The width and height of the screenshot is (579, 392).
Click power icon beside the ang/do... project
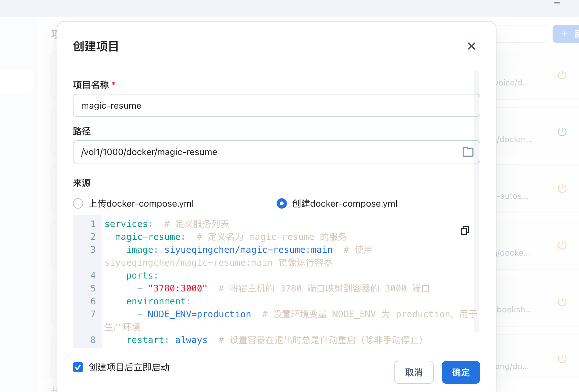(562, 359)
